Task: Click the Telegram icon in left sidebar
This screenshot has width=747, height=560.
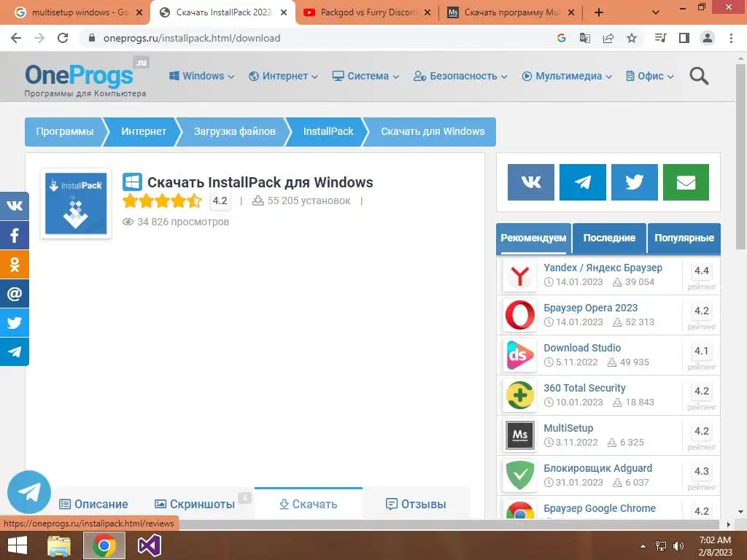Action: tap(15, 351)
